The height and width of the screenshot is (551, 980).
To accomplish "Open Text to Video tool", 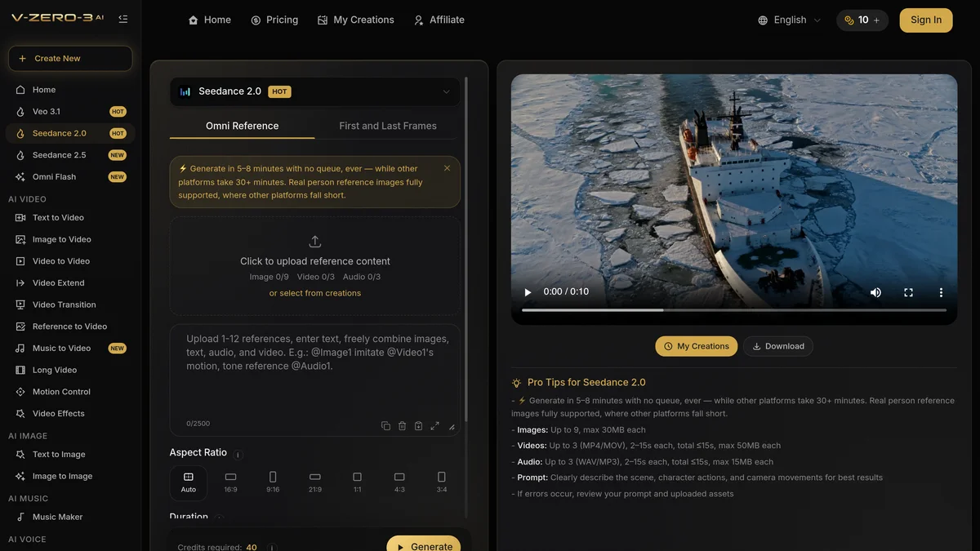I will pyautogui.click(x=70, y=217).
